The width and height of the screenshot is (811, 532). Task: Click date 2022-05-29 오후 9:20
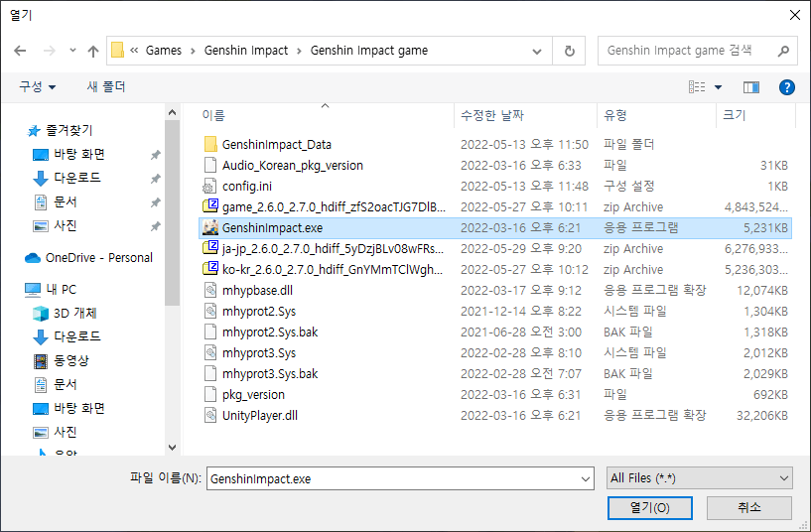click(521, 249)
